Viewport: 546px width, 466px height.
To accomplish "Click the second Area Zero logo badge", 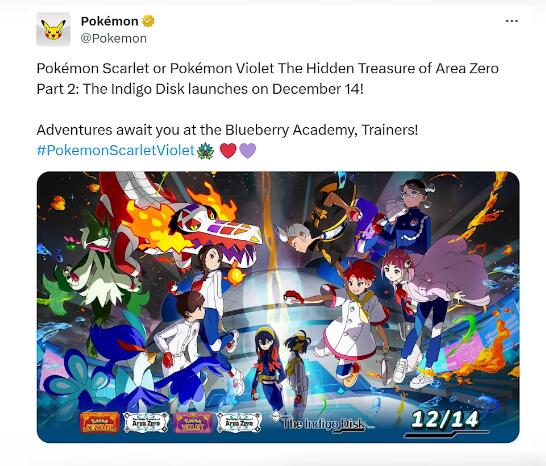I will (x=239, y=422).
